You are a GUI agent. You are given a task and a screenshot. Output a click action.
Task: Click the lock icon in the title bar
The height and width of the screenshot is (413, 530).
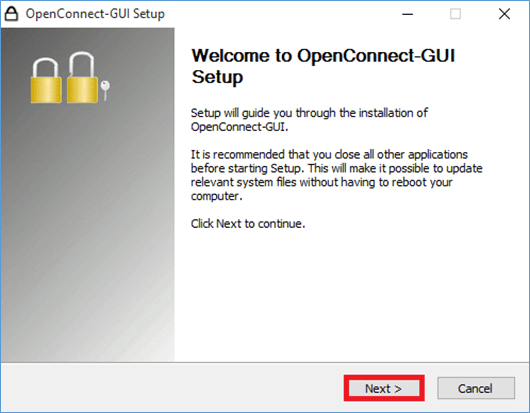pos(11,14)
